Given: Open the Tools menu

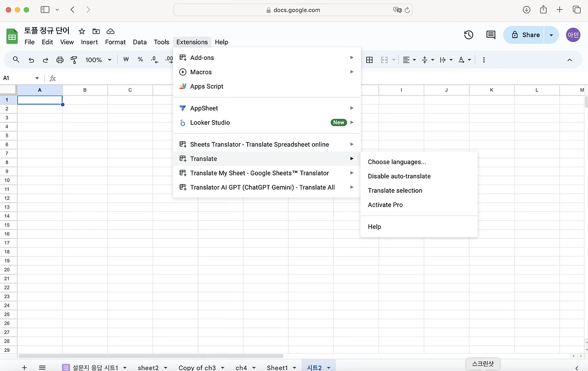Looking at the screenshot, I should [x=161, y=42].
